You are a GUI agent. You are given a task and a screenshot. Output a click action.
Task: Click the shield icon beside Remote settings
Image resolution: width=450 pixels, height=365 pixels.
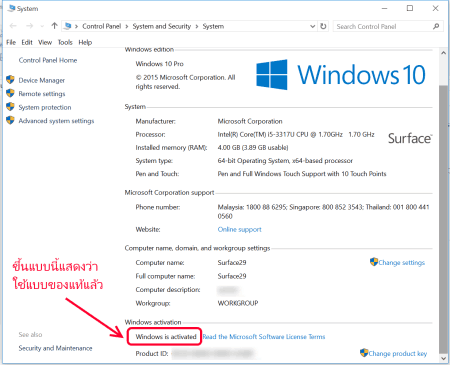[x=10, y=93]
